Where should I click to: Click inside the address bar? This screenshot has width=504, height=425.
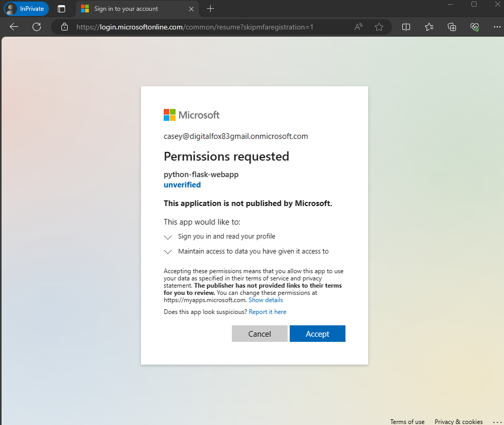tap(207, 27)
